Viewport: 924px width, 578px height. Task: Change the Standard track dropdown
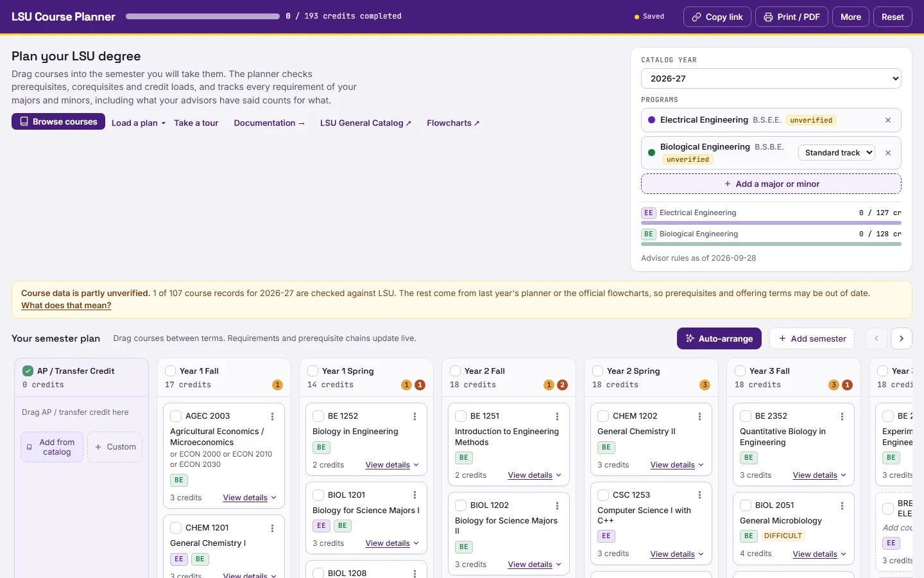(x=837, y=153)
